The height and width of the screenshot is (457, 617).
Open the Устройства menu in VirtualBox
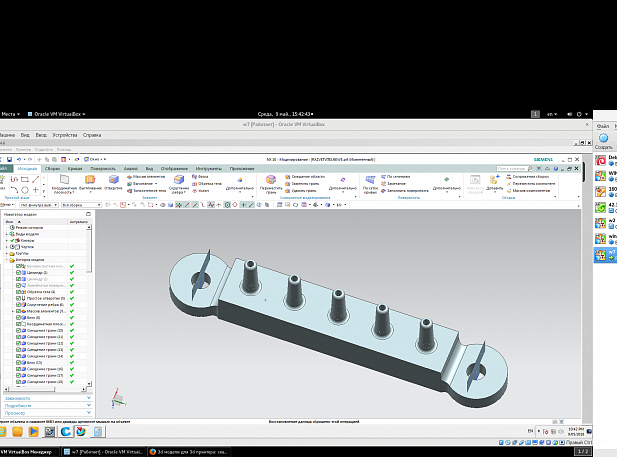pos(64,134)
